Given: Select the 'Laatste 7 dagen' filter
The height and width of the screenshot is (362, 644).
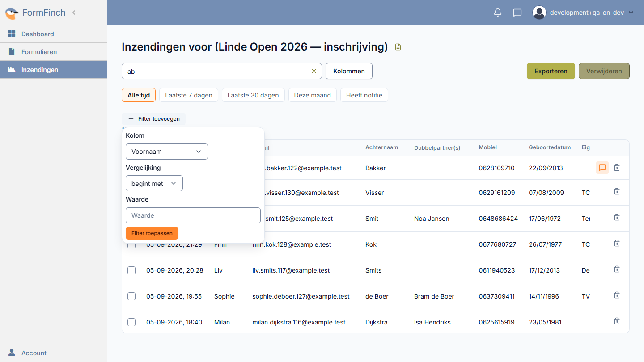Looking at the screenshot, I should point(189,95).
